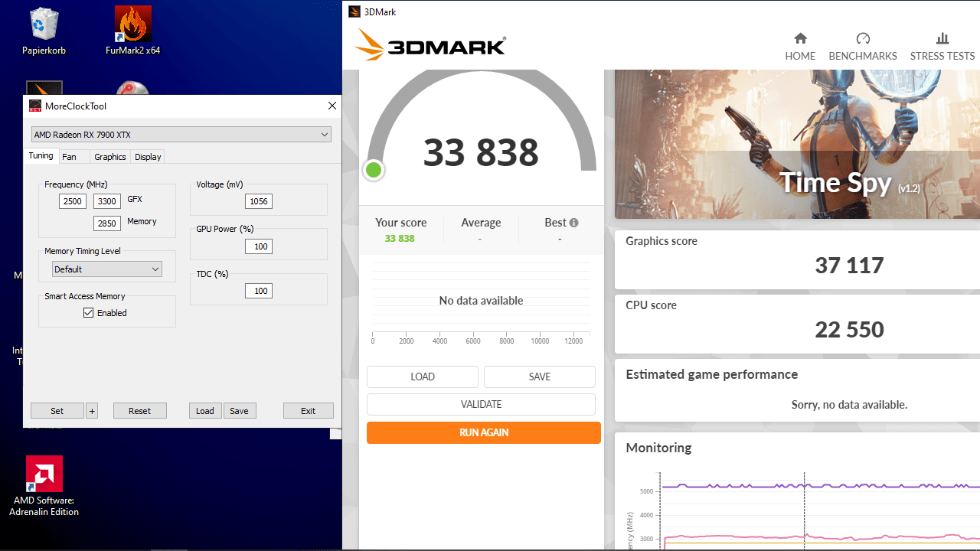Click the dashed marker in Monitoring chart

(804, 510)
